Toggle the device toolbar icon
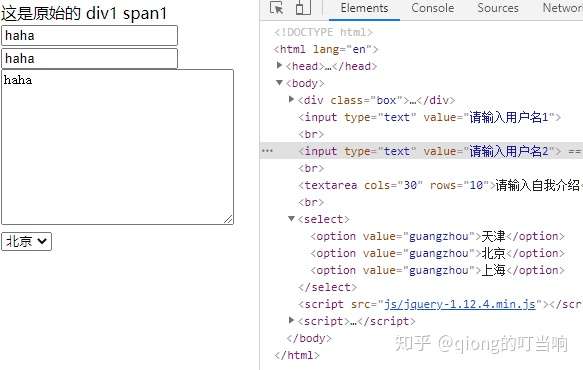Viewport: 583px width, 370px height. point(303,8)
